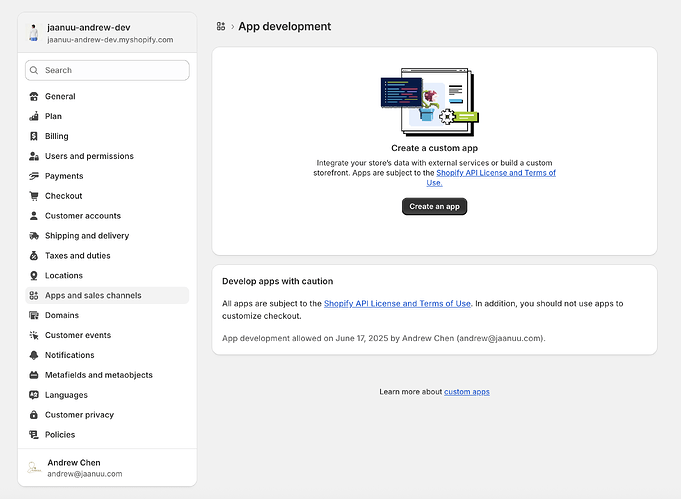This screenshot has height=499, width=681.
Task: Select Users and permissions
Action: [107, 156]
